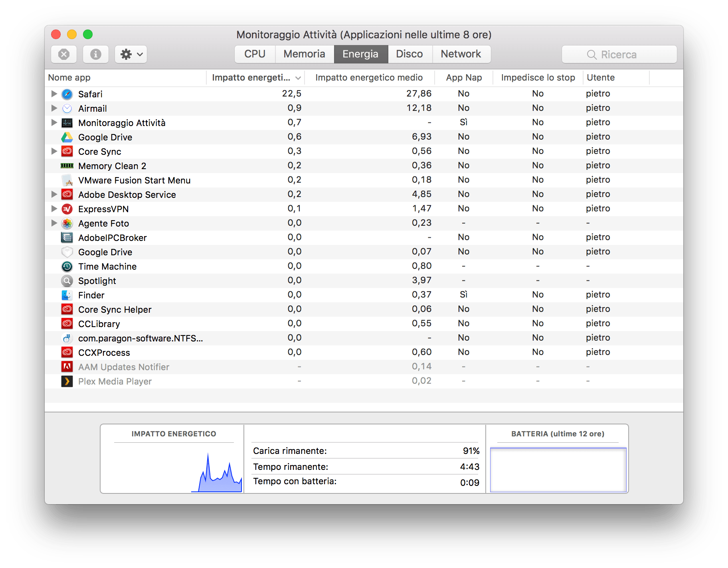The width and height of the screenshot is (728, 568).
Task: Select the Memory Clean 2 row name
Action: [x=112, y=166]
